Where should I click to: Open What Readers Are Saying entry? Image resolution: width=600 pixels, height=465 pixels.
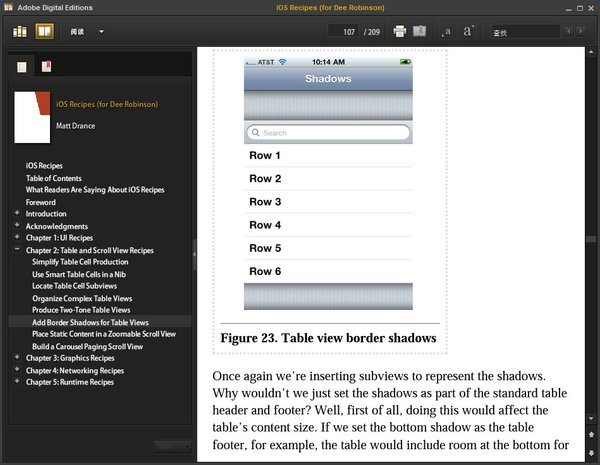(95, 190)
